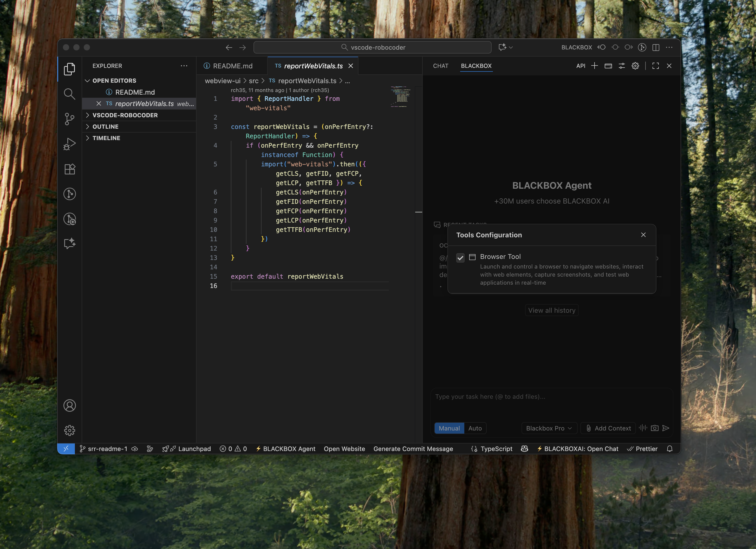Click the Add Context button
The height and width of the screenshot is (549, 756).
pyautogui.click(x=608, y=428)
